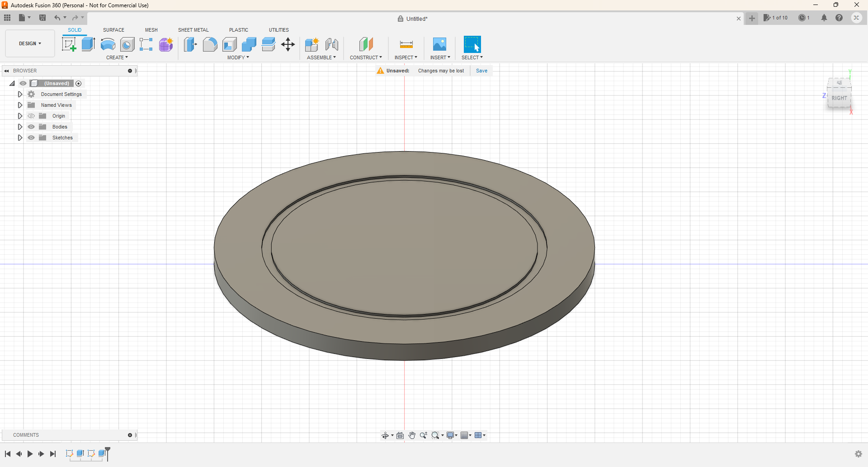Screen dimensions: 868x467
Task: Click the Extrude tool icon
Action: click(88, 44)
